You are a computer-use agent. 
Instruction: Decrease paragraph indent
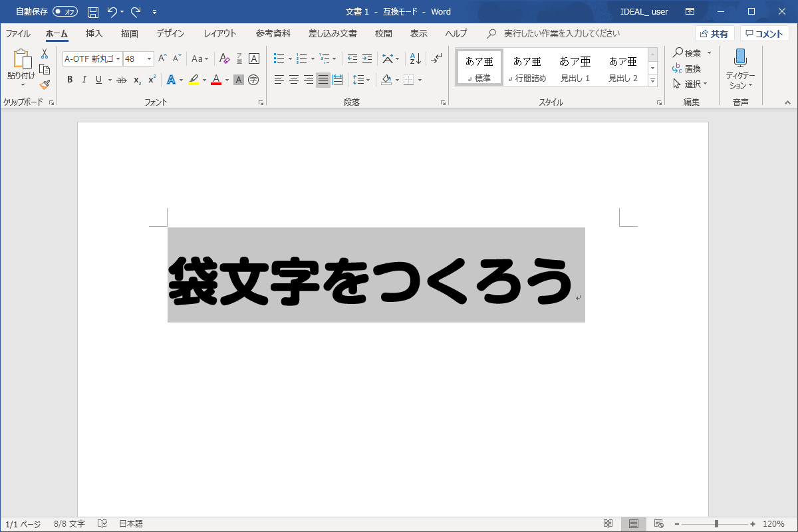point(352,59)
